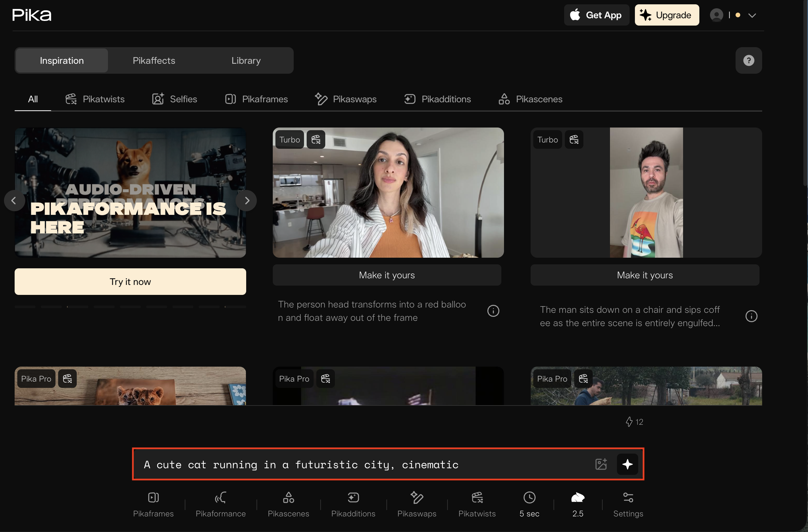Show info for red balloon prompt

tap(493, 311)
